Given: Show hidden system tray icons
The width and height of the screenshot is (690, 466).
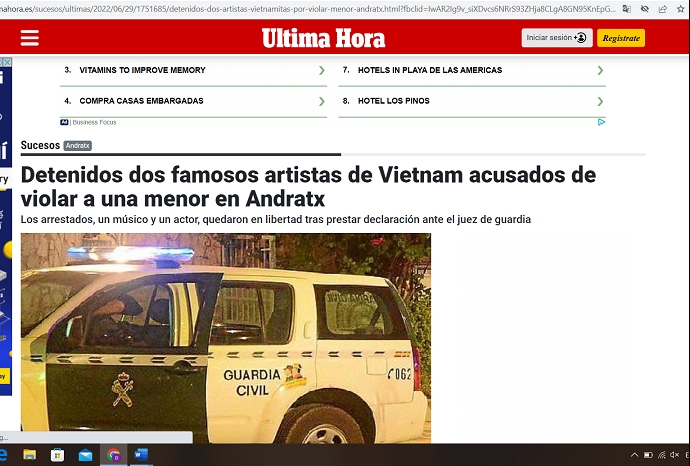Looking at the screenshot, I should [x=635, y=455].
